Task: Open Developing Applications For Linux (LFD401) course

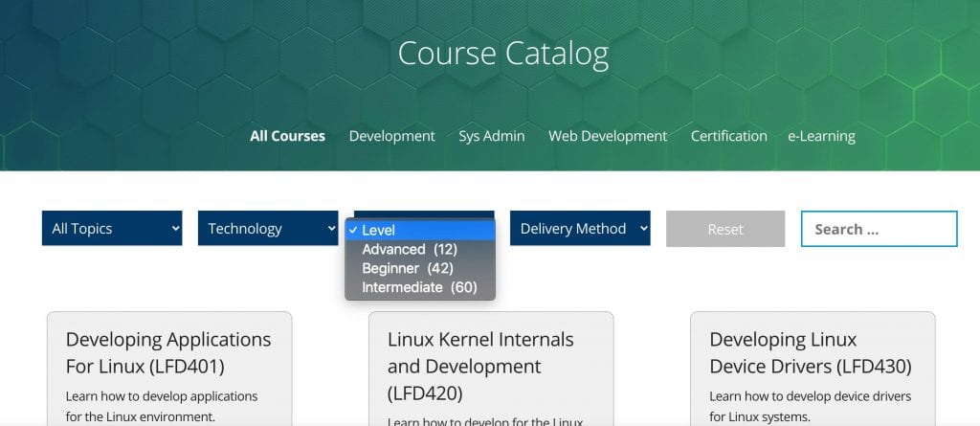Action: click(168, 353)
